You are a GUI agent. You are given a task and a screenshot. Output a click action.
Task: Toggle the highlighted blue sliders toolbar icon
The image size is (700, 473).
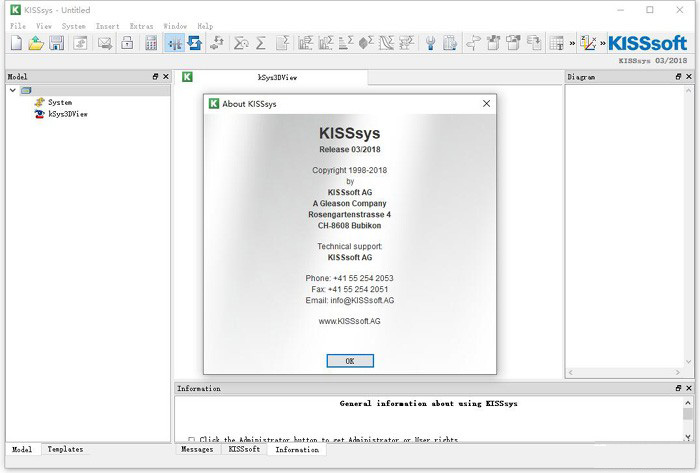174,43
